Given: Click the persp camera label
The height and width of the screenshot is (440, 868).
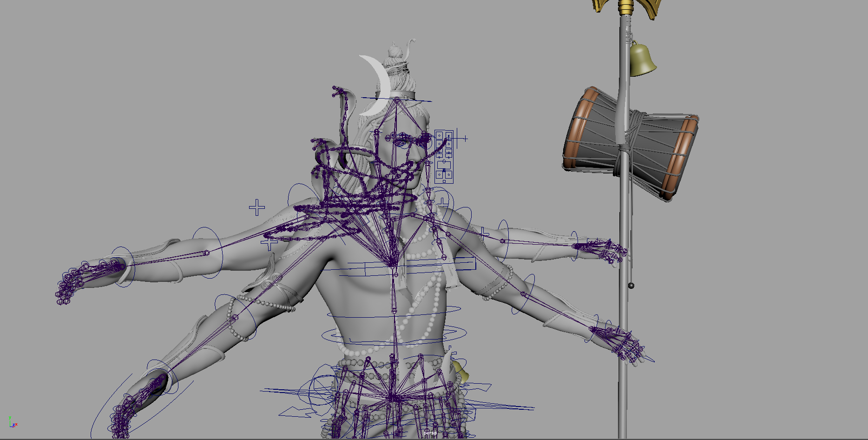Looking at the screenshot, I should (x=430, y=433).
